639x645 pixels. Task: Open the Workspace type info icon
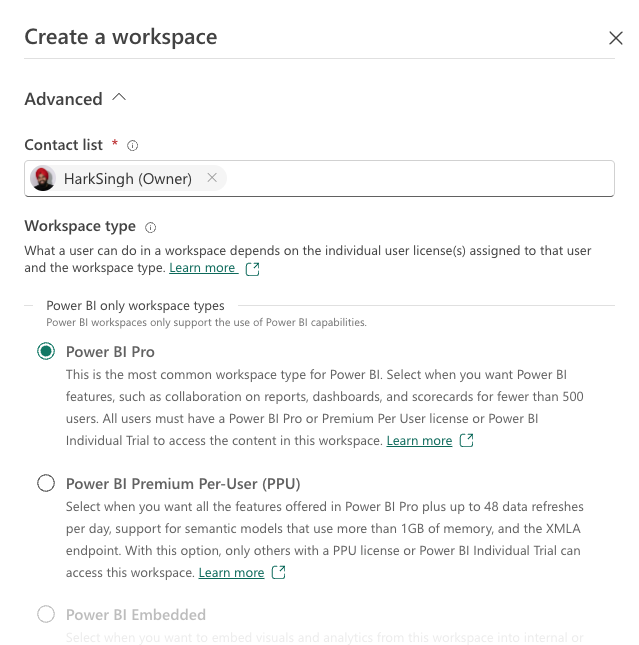point(151,227)
